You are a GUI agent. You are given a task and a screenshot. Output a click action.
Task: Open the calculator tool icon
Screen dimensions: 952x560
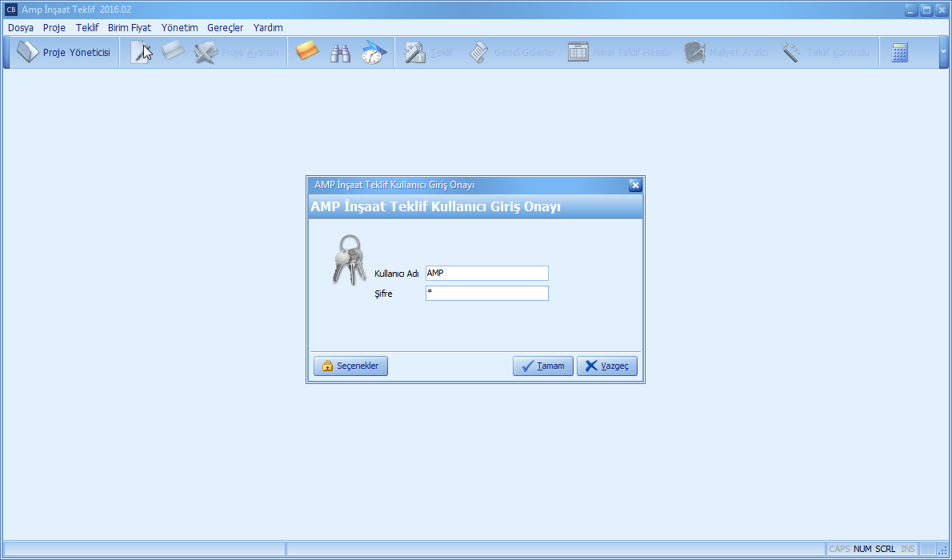coord(900,53)
